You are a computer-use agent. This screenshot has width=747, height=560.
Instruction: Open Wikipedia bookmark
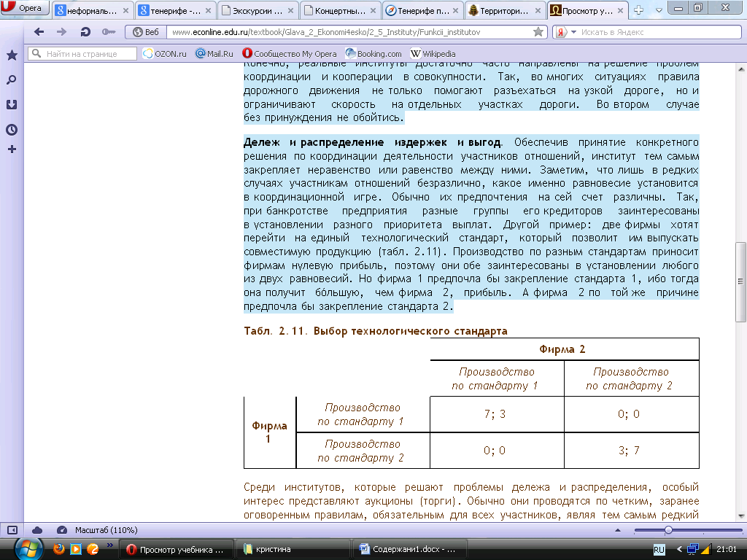tap(433, 54)
